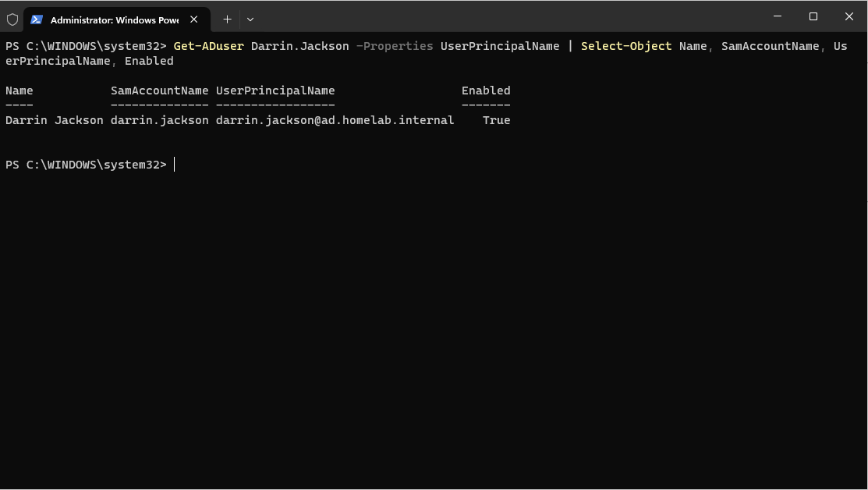
Task: Click the Name column header
Action: 19,91
